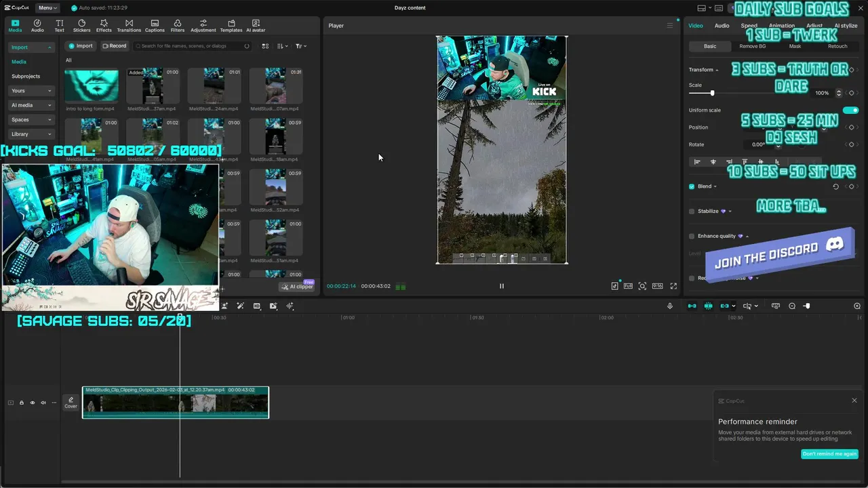Viewport: 868px width, 488px height.
Task: Select the Video tab in properties panel
Action: 696,26
